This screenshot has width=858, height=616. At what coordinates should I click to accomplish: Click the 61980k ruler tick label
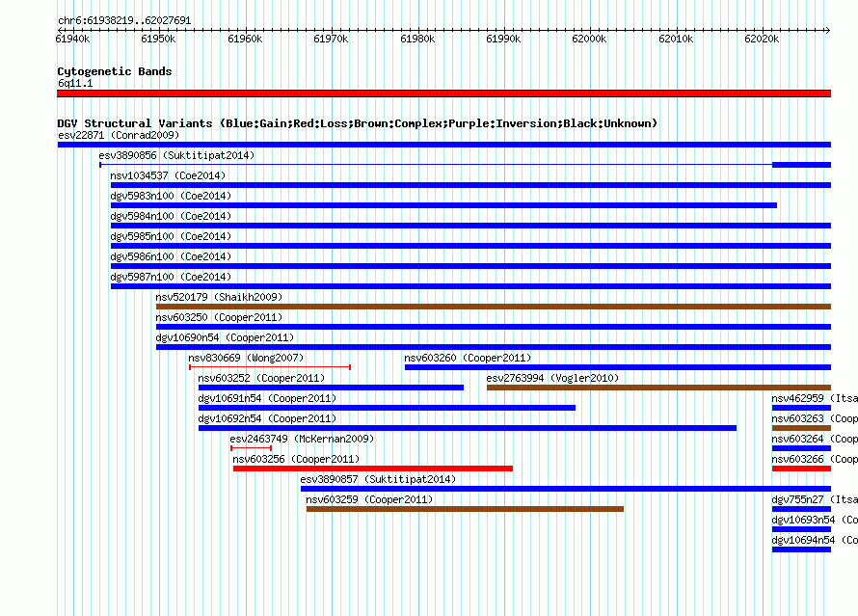coord(417,39)
